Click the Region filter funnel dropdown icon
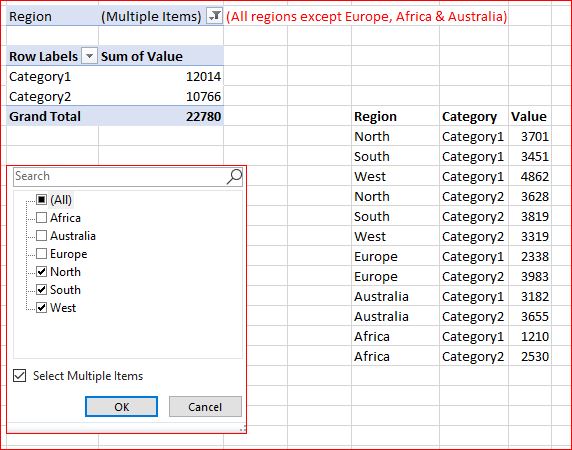572x450 pixels. pos(214,16)
